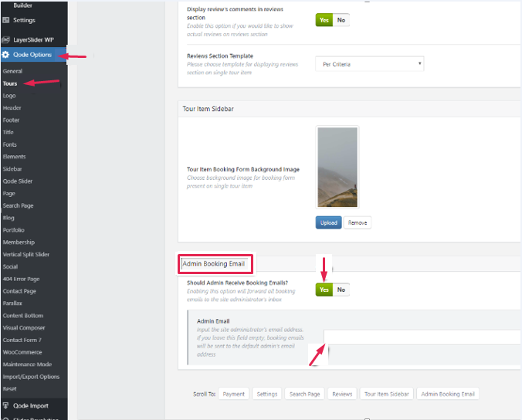
Task: Click the Admin Email input field
Action: pyautogui.click(x=422, y=337)
